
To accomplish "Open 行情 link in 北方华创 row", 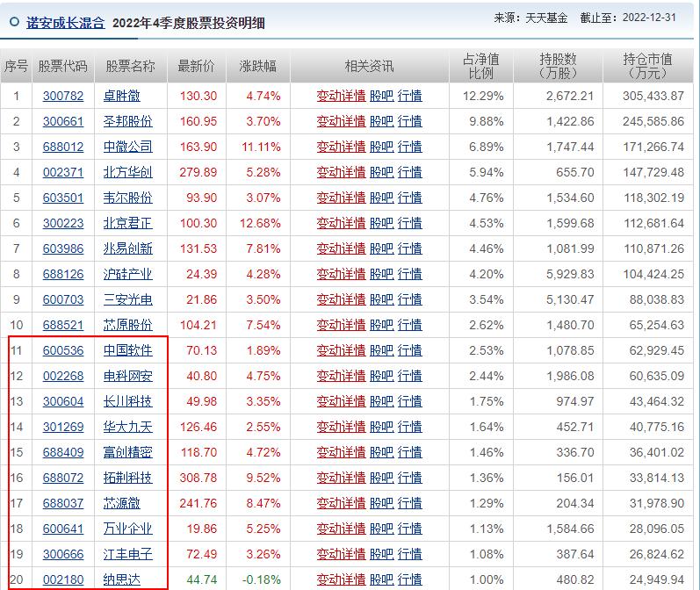I will [410, 172].
